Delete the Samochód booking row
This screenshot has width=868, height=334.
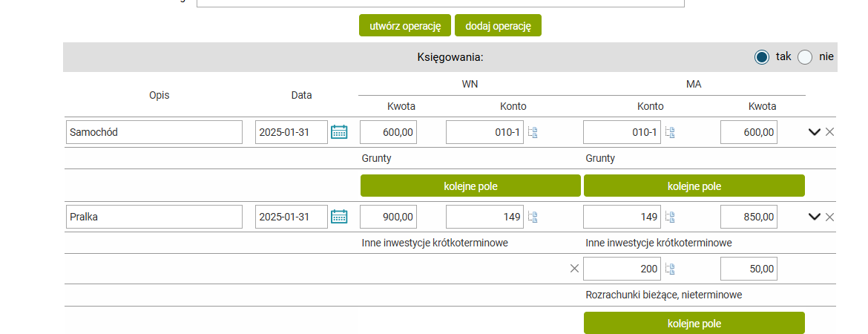click(x=830, y=132)
